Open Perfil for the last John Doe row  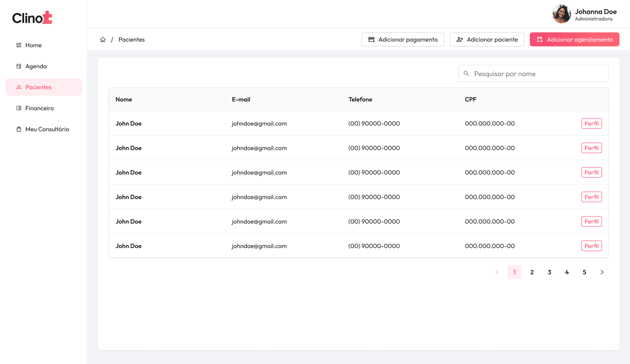pos(591,246)
